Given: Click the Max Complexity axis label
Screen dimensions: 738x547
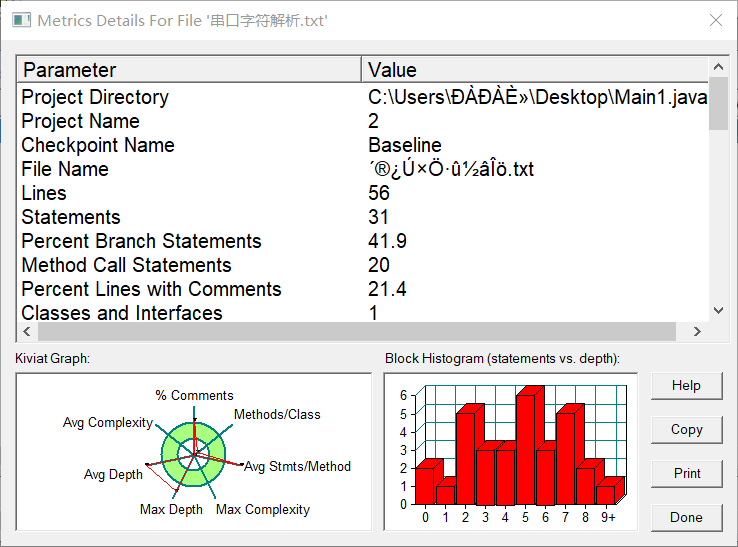Looking at the screenshot, I should tap(263, 509).
